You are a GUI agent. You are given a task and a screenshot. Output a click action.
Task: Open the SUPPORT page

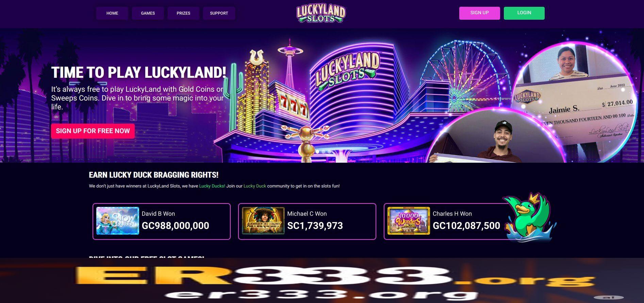pos(219,13)
